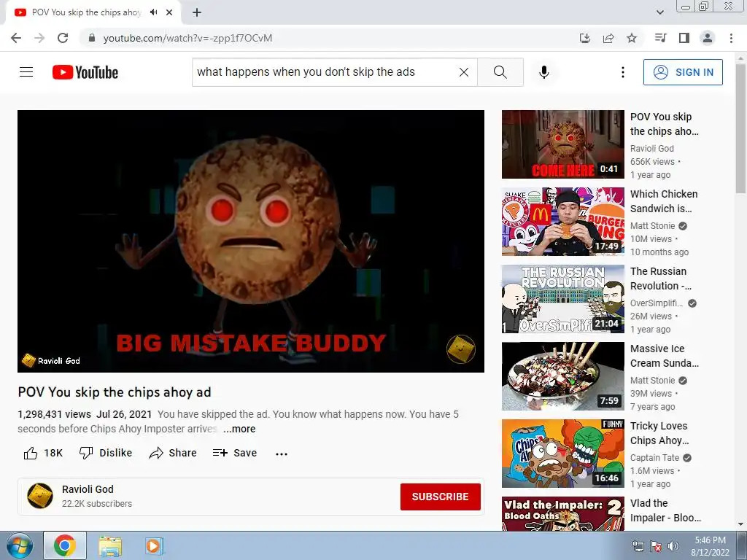Select the address bar URL
Viewport: 747px width, 560px height.
(187, 38)
